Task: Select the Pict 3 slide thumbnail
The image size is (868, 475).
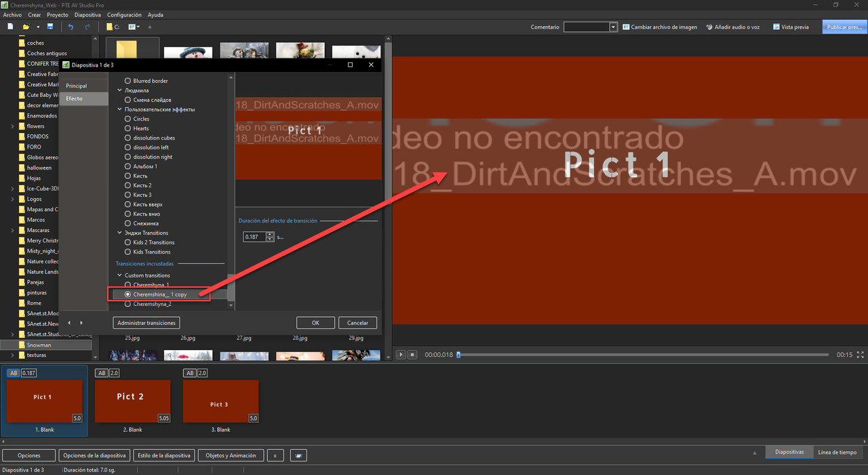Action: [x=220, y=400]
